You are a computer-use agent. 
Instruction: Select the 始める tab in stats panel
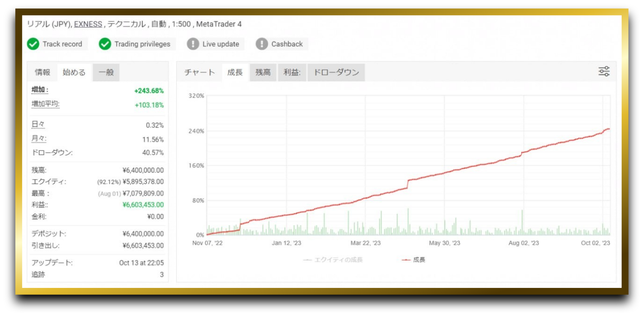point(74,72)
